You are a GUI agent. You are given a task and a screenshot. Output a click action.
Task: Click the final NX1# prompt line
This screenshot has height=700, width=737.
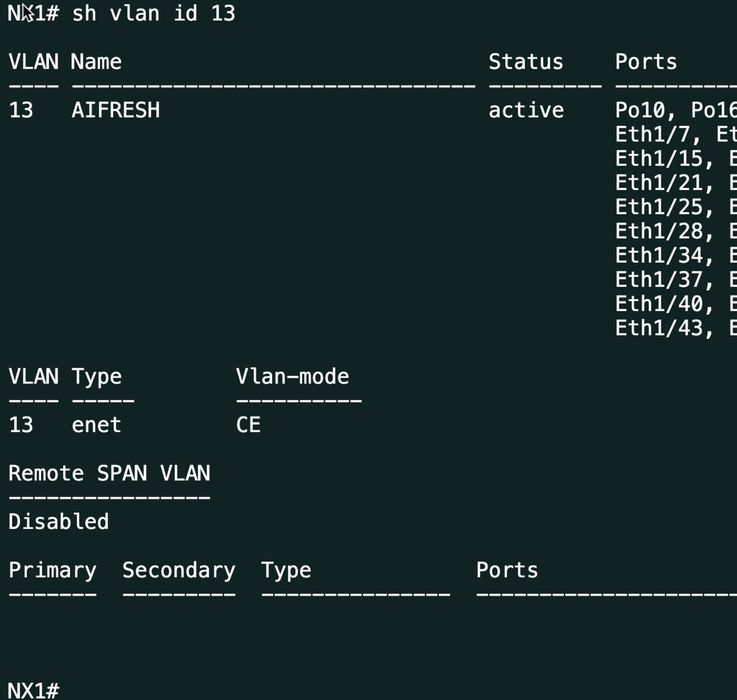tap(34, 690)
